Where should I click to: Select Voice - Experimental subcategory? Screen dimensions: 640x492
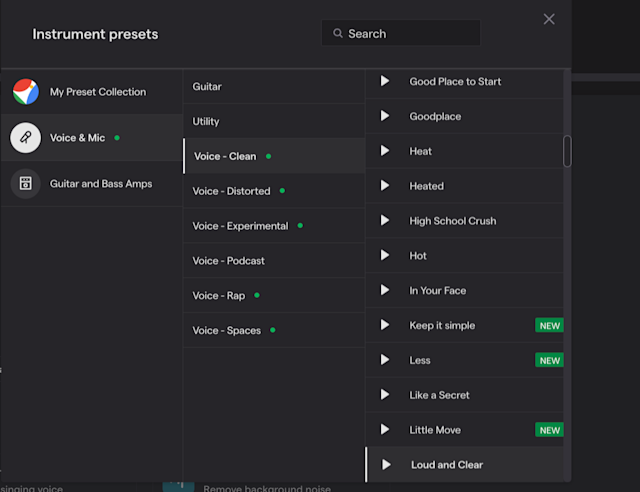click(x=274, y=226)
